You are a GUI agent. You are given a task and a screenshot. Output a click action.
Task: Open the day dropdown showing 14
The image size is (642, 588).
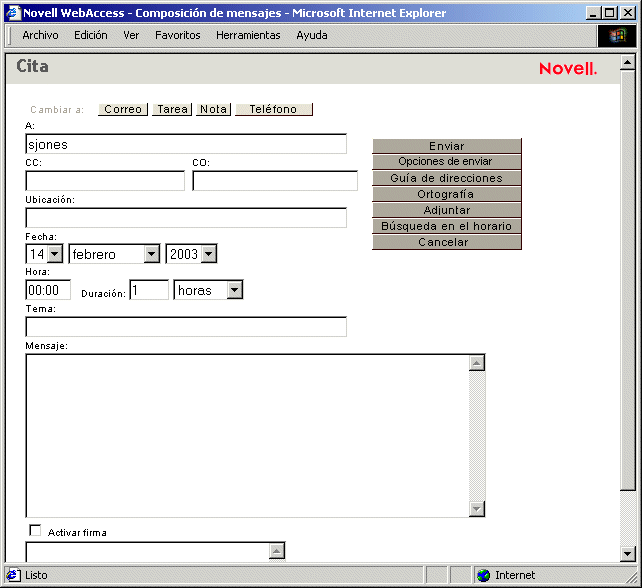point(44,254)
